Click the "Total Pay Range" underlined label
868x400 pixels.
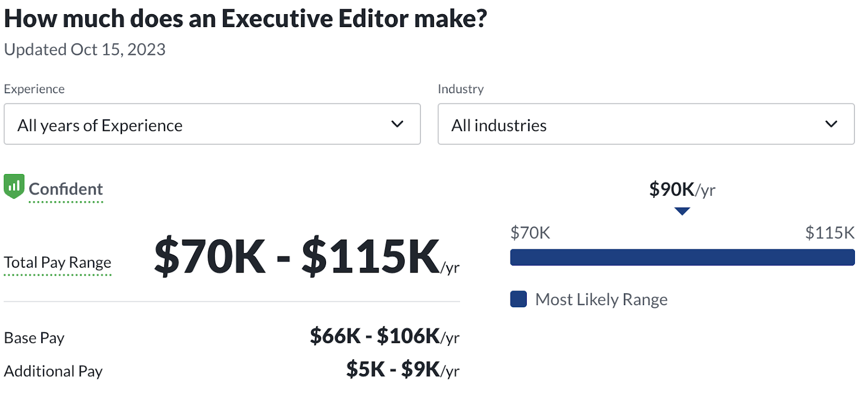58,262
